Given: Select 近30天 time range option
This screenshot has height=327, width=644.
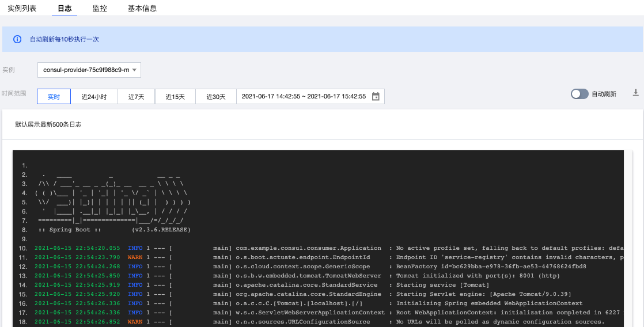Looking at the screenshot, I should coord(216,97).
